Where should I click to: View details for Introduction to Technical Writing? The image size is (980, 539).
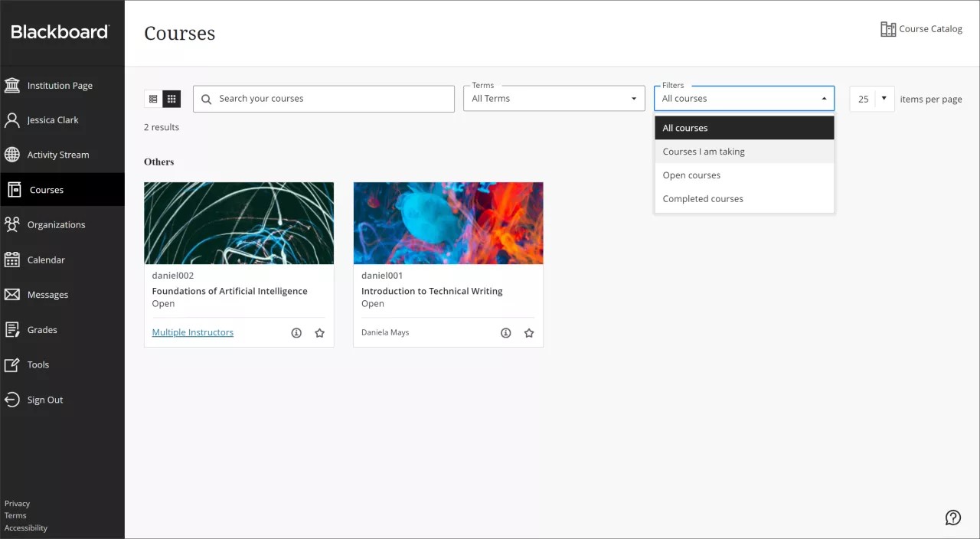[x=505, y=332]
